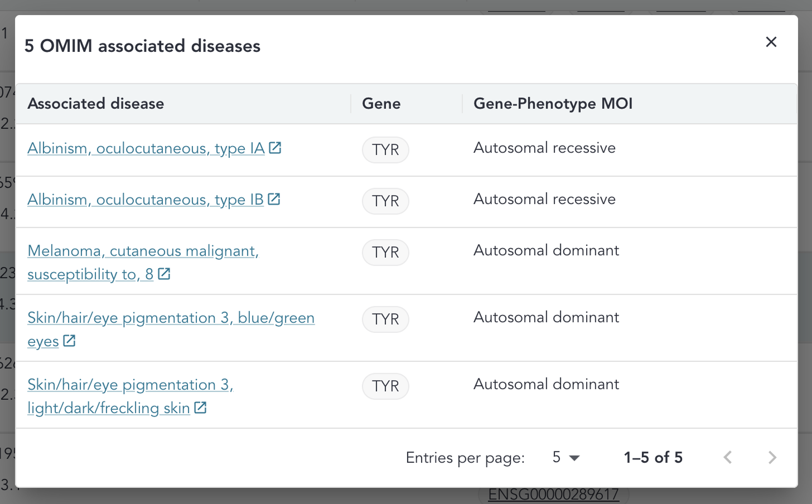Click external link icon after freckling skin
Image resolution: width=812 pixels, height=504 pixels.
pyautogui.click(x=200, y=408)
